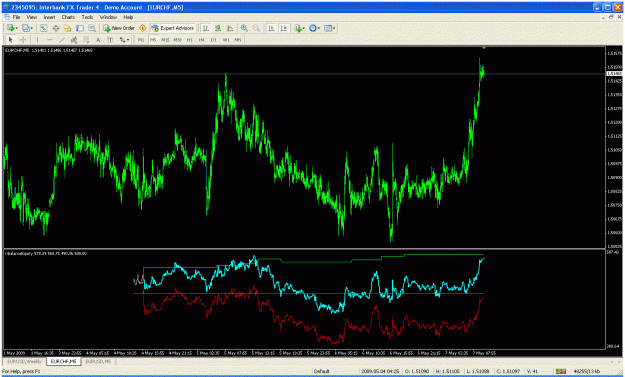
Task: Open the New Chart dropdown
Action: [12, 28]
